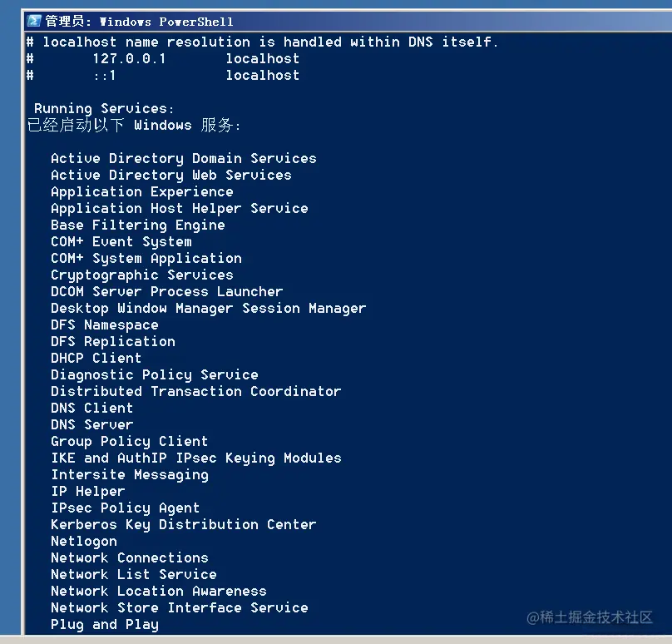
Task: Click the Base Filtering Engine line
Action: [137, 225]
